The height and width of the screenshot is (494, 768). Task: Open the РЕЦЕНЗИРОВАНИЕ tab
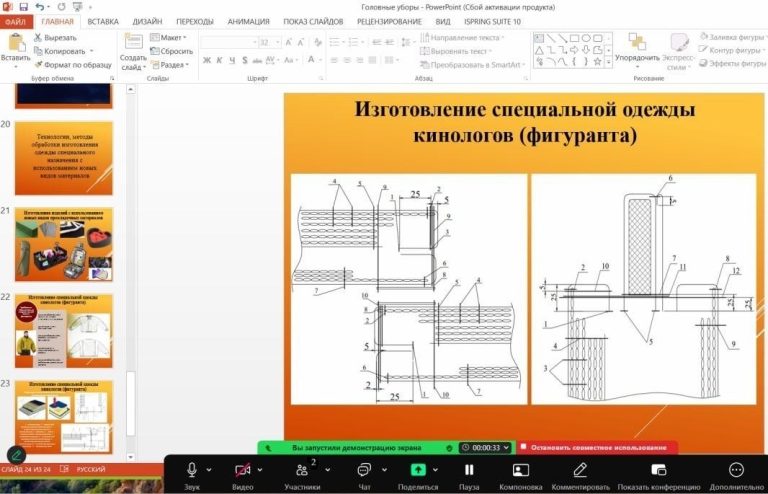tap(389, 22)
